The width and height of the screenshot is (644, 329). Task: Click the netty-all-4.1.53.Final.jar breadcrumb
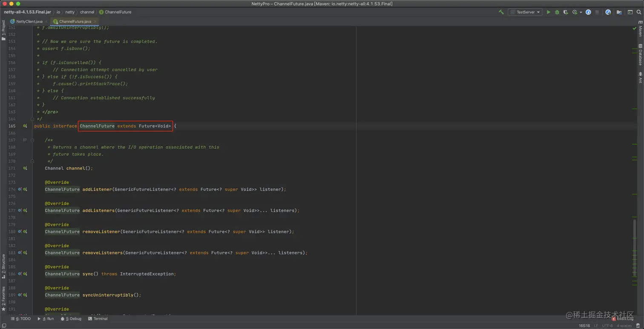pos(28,12)
